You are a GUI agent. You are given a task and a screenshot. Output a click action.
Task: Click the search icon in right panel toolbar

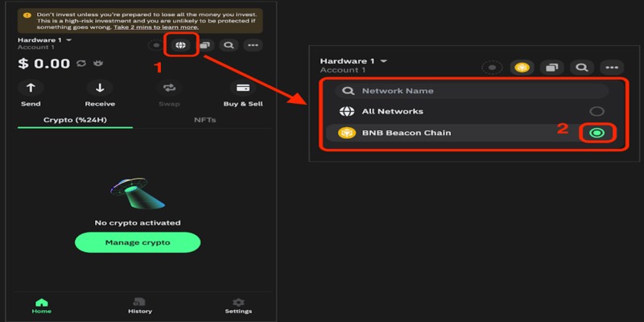coord(581,68)
